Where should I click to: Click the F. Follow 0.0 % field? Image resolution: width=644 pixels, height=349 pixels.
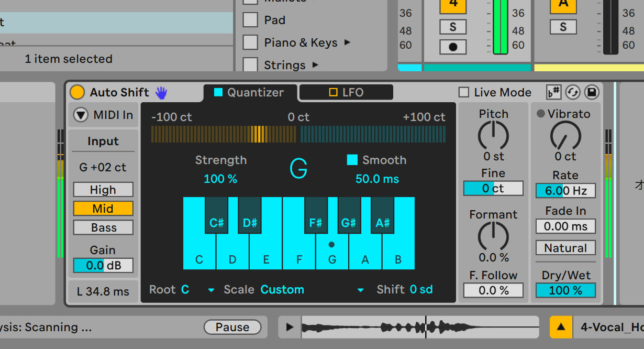pos(493,290)
